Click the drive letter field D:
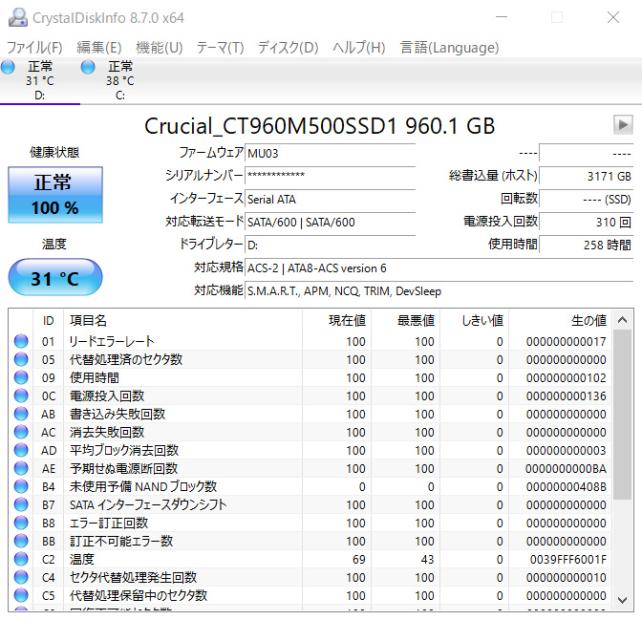The height and width of the screenshot is (620, 642). click(330, 245)
